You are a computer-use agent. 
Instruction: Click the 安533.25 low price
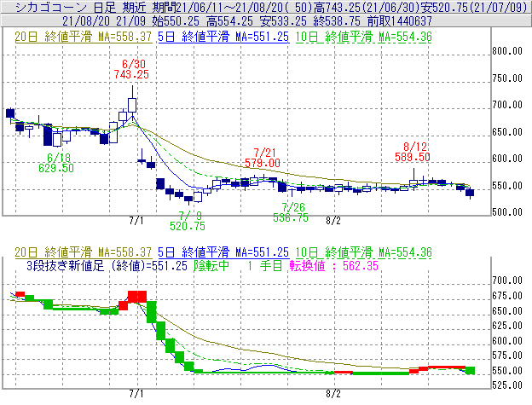(x=283, y=21)
